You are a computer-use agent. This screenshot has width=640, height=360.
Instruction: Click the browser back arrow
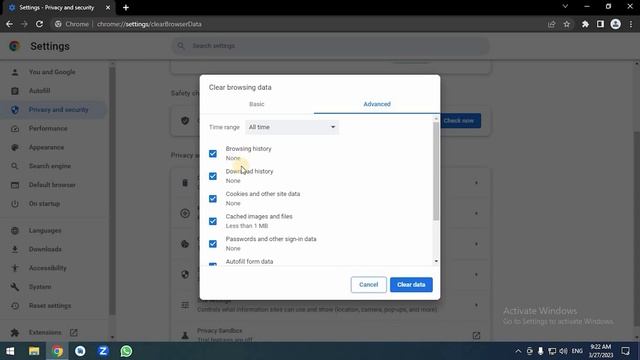[x=9, y=24]
